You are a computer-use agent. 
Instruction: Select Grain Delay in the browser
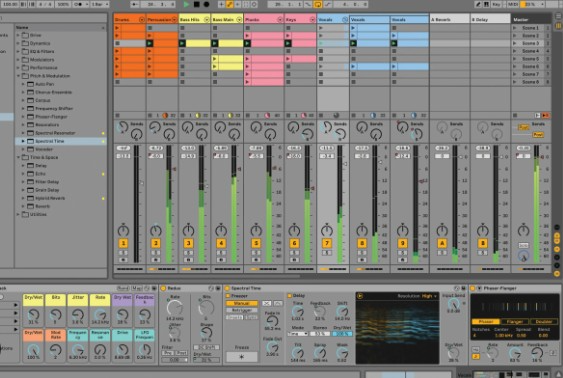47,190
